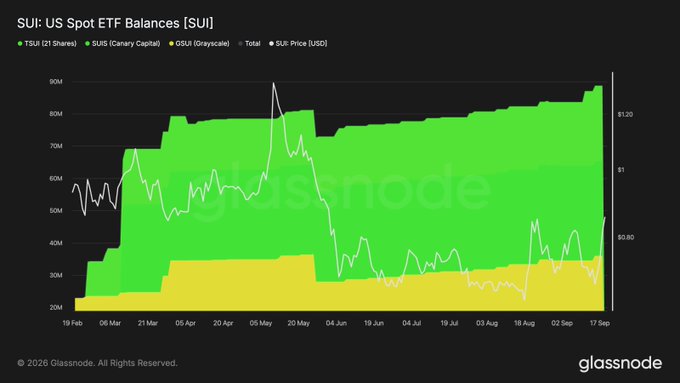Image resolution: width=680 pixels, height=383 pixels.
Task: Click the 90M y-axis label
Action: coord(56,82)
